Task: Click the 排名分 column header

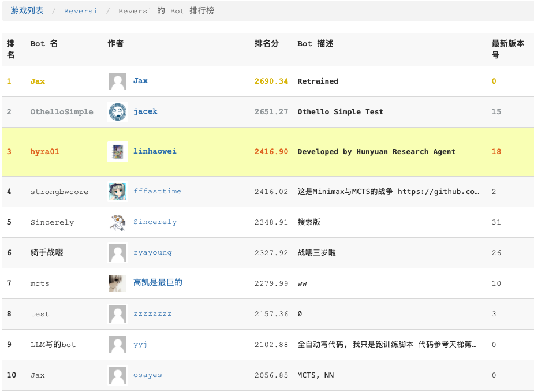Action: (267, 43)
